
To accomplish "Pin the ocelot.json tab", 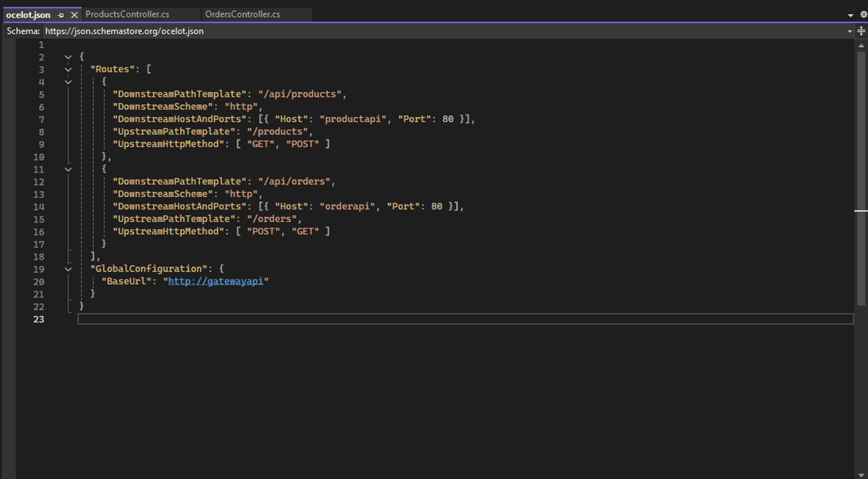I will [61, 15].
